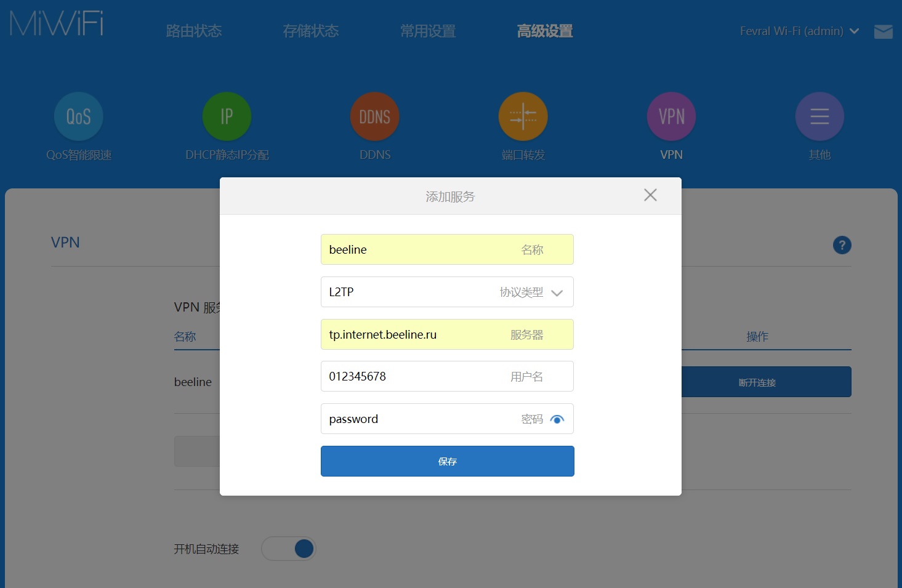Click the 添加服务 dialog title

pyautogui.click(x=450, y=196)
